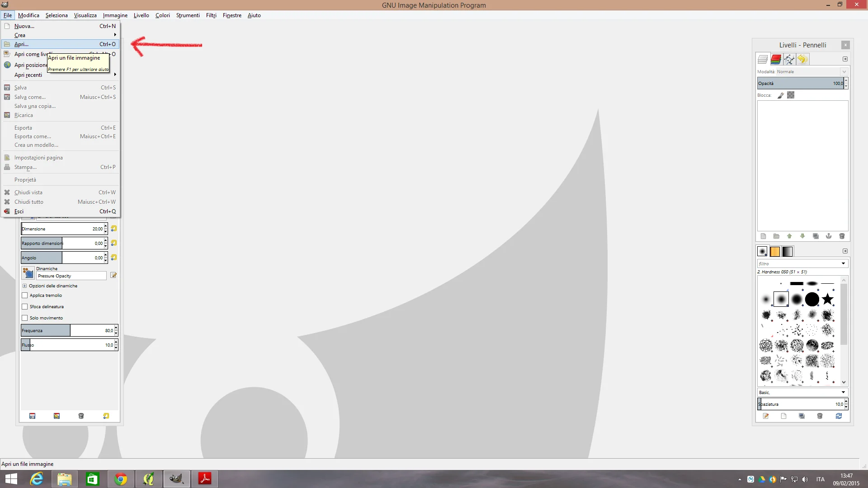
Task: Open the Filtri menu
Action: (x=211, y=15)
